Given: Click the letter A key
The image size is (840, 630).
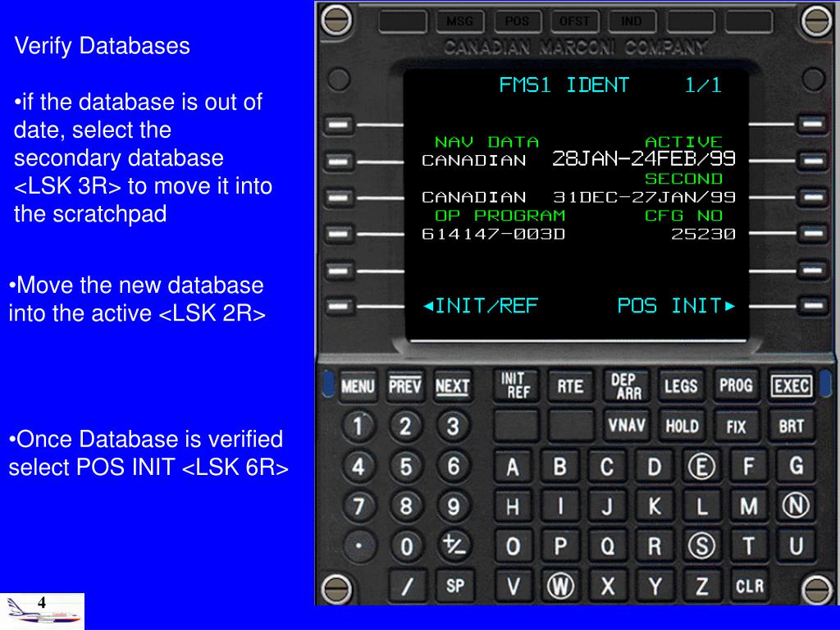Looking at the screenshot, I should point(513,467).
